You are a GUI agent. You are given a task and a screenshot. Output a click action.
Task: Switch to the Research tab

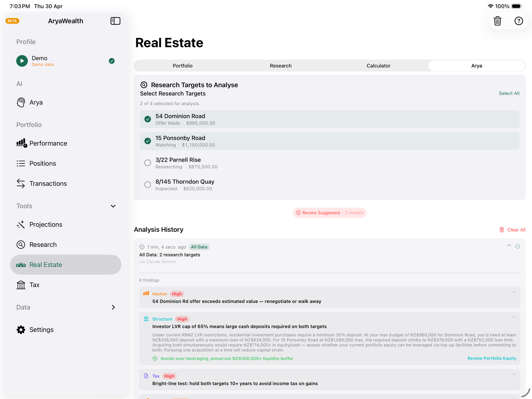tap(281, 66)
